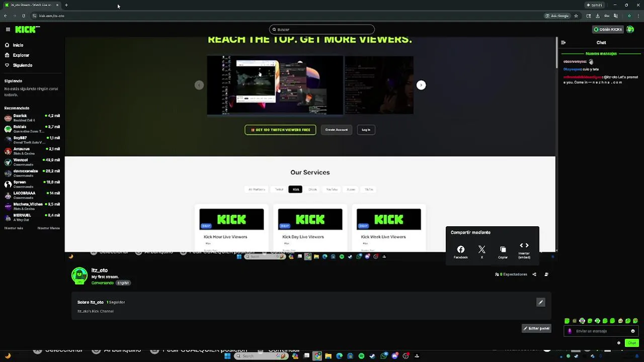Image resolution: width=644 pixels, height=362 pixels.
Task: Bookmark page with star icon
Action: coord(576,16)
